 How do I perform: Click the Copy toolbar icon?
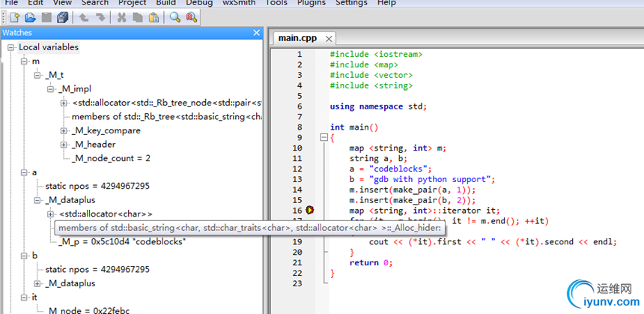(138, 17)
